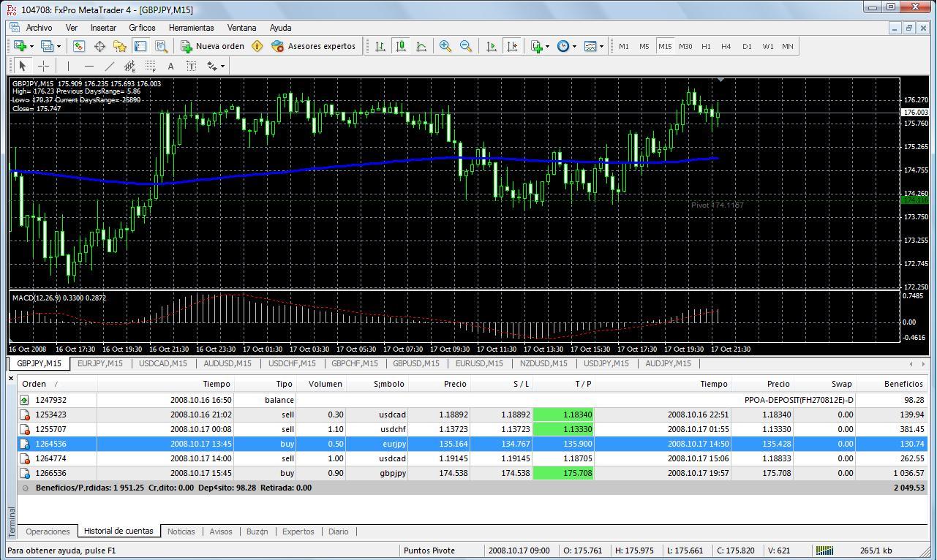Click the Fibonacci retracement tool

click(150, 66)
